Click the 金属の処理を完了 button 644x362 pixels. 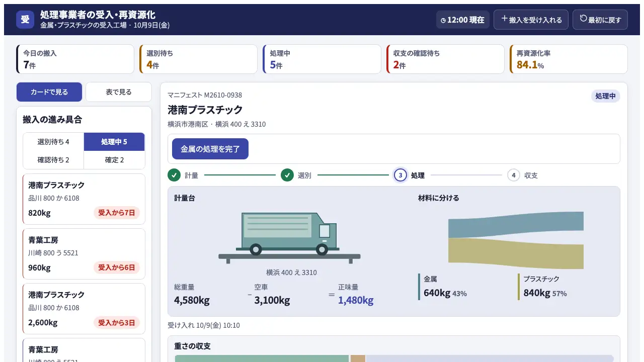(x=210, y=149)
